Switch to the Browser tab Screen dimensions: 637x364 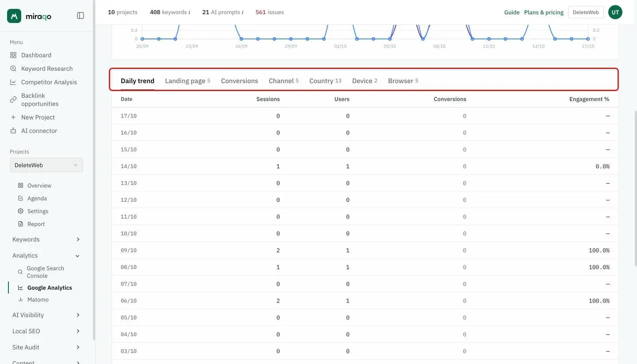click(403, 81)
